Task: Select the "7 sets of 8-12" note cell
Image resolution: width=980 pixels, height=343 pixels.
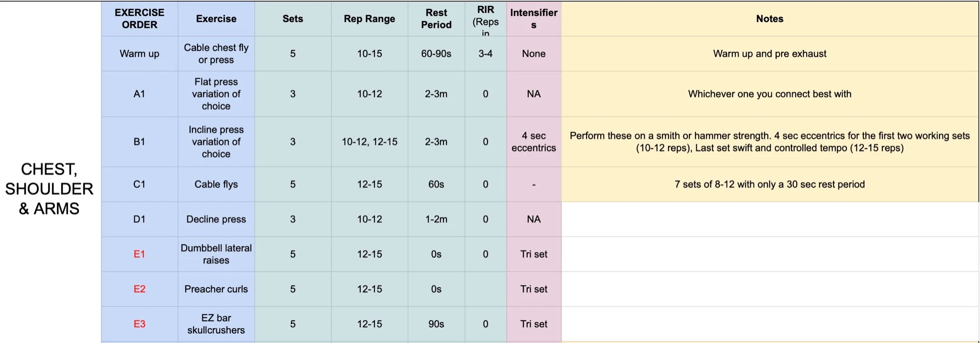Action: [x=769, y=185]
